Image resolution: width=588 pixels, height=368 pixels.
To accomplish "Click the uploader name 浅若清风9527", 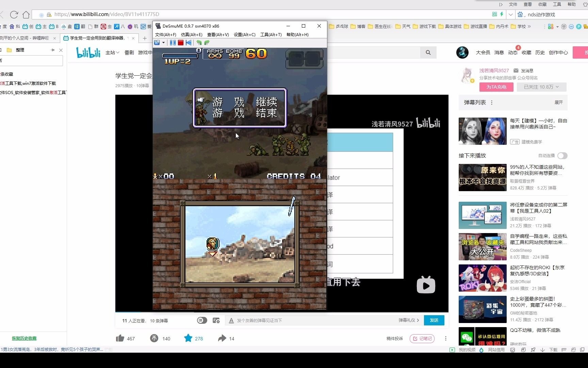I will [494, 71].
